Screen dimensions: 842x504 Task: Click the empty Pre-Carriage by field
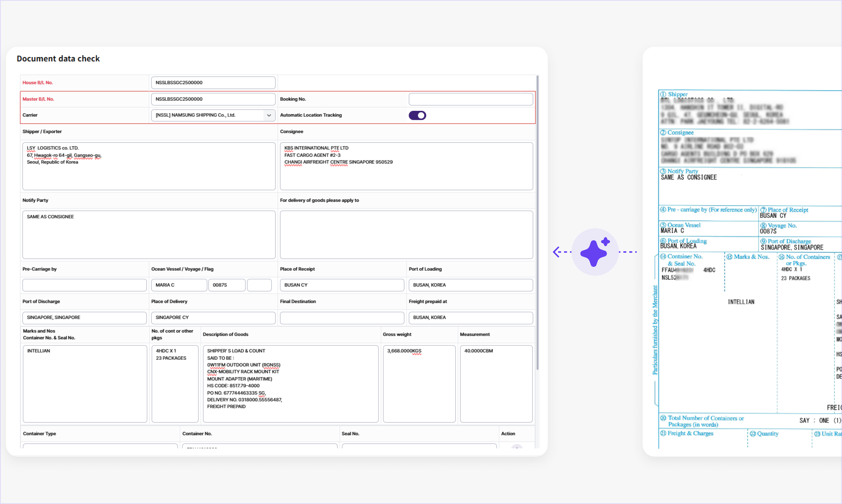click(x=84, y=285)
